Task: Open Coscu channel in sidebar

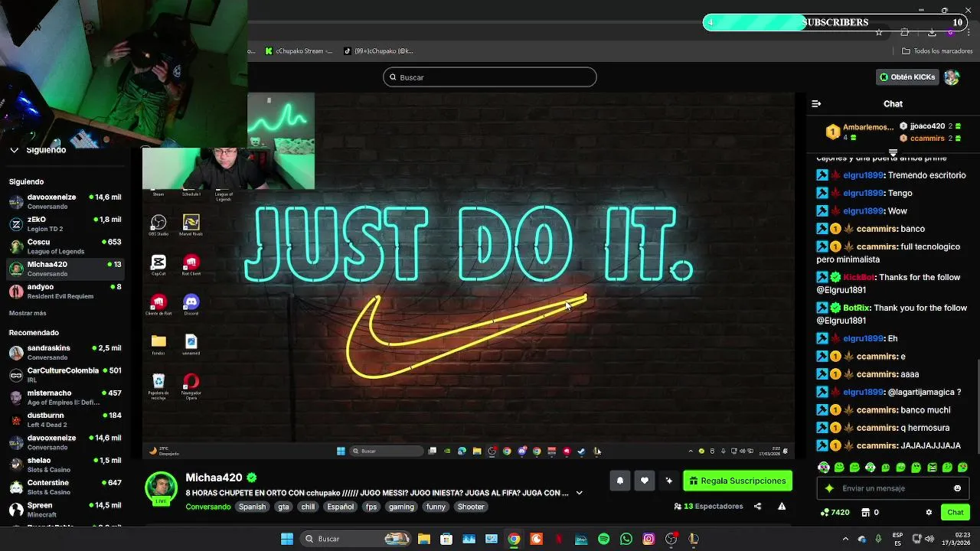Action: coord(65,246)
